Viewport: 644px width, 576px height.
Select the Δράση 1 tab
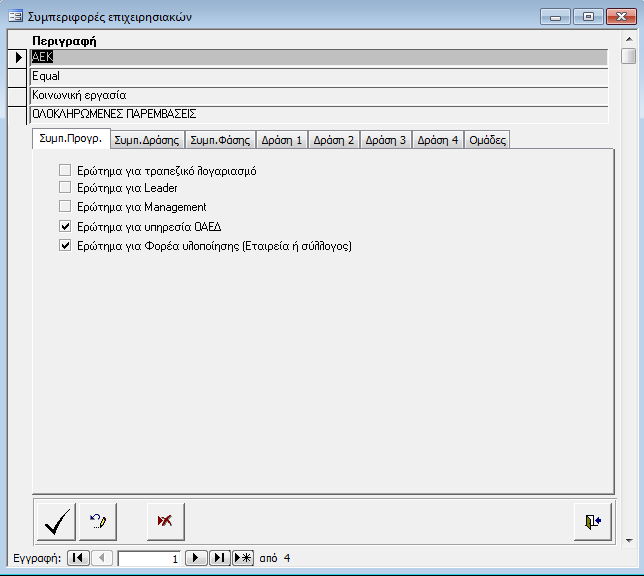[282, 140]
